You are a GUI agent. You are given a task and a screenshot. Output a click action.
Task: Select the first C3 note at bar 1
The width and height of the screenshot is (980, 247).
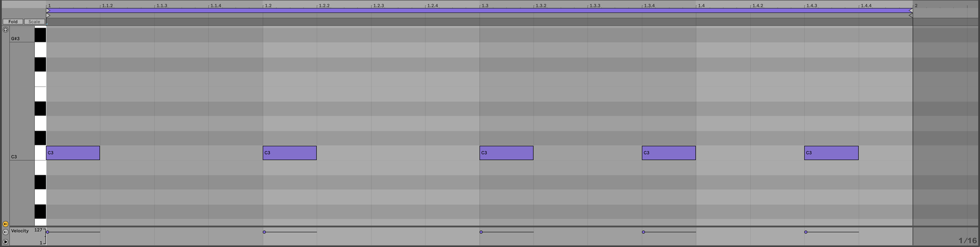pyautogui.click(x=73, y=153)
